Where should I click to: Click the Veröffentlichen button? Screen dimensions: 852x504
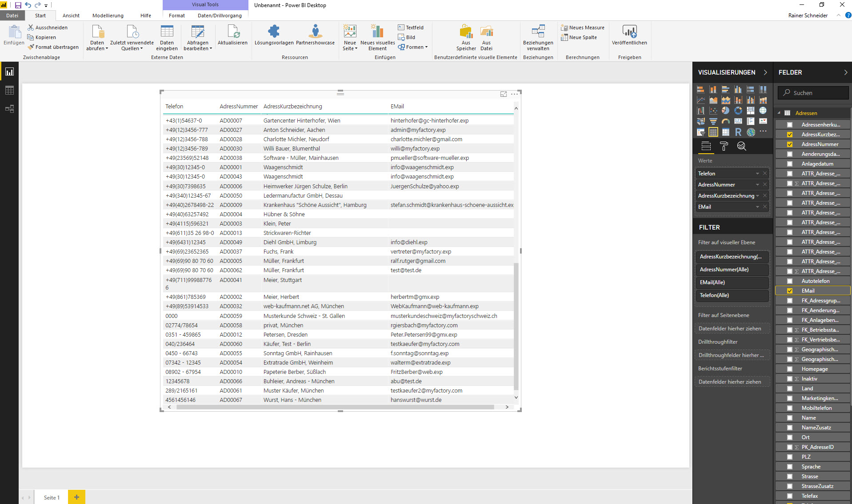click(629, 36)
